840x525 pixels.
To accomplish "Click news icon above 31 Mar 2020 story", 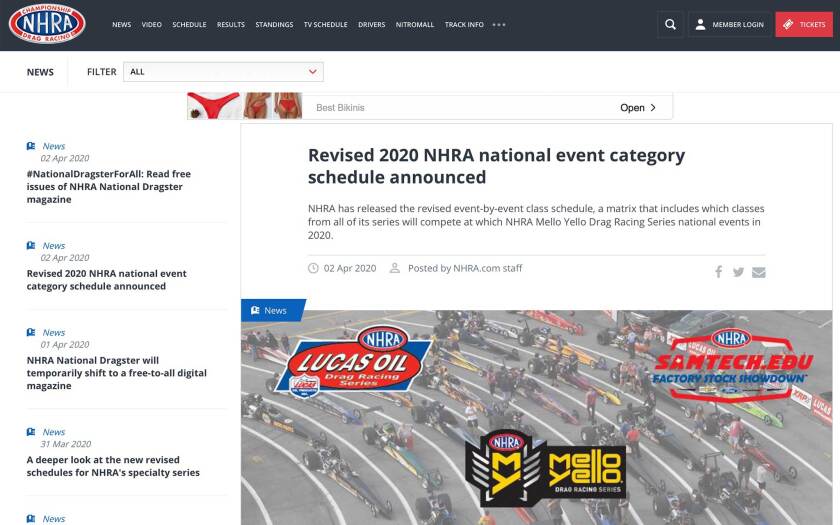I will (x=31, y=432).
